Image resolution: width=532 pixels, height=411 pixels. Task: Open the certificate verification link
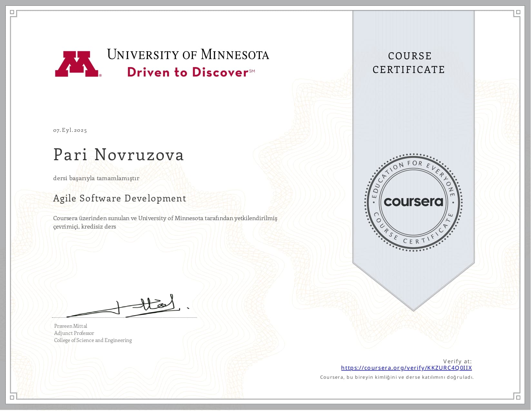pos(406,367)
